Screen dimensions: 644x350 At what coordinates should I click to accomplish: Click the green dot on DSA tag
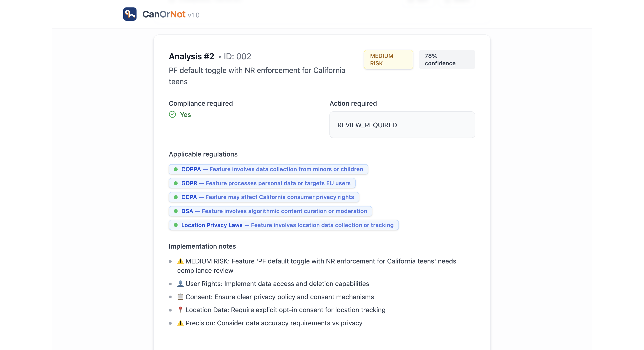coord(176,211)
